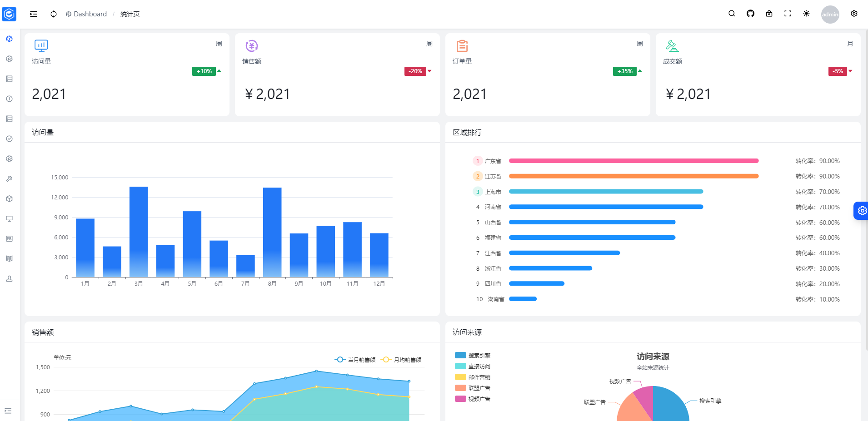Click the refresh page icon in the header

point(54,14)
